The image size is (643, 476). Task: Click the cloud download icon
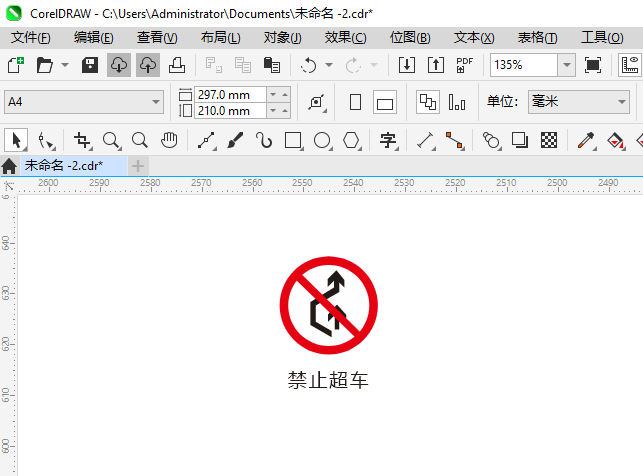tap(119, 65)
